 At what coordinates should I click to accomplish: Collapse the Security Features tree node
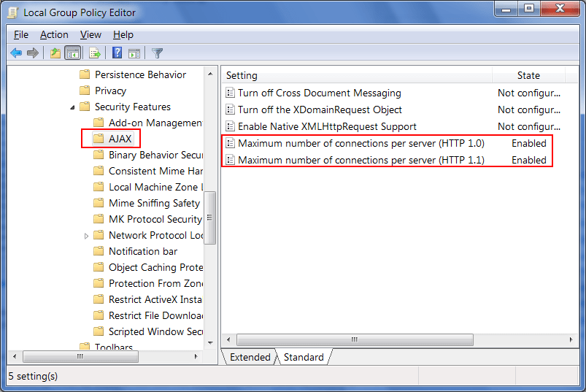coord(72,107)
